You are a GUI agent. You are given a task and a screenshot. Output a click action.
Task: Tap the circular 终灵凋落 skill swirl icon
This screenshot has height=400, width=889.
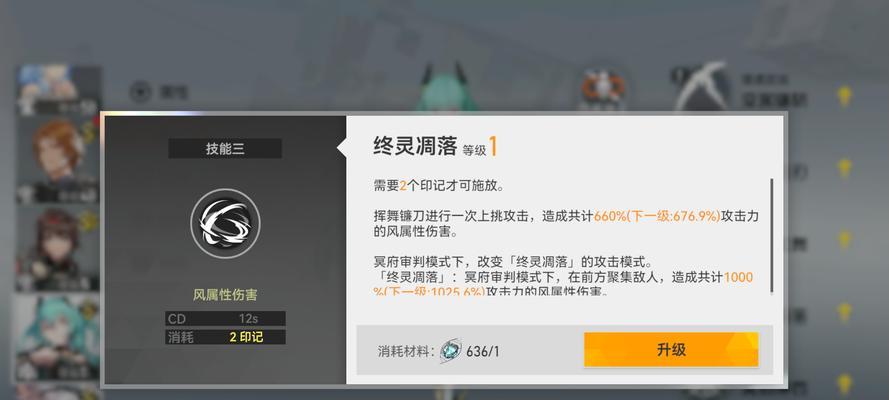(x=225, y=224)
